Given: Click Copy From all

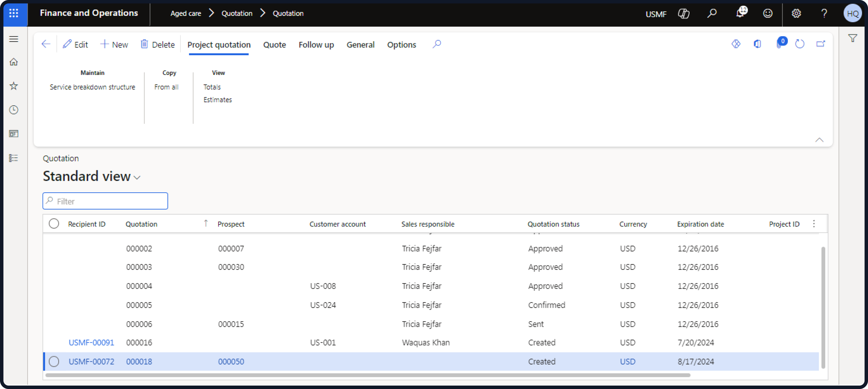Looking at the screenshot, I should [x=166, y=87].
